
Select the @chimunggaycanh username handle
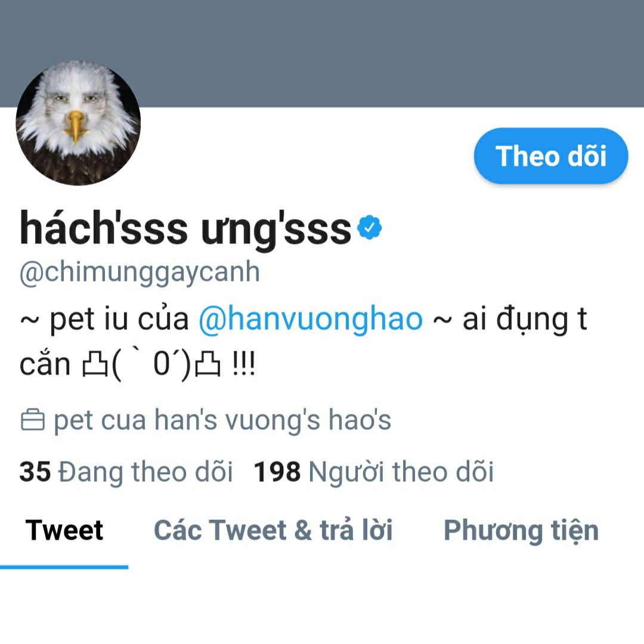(x=140, y=273)
